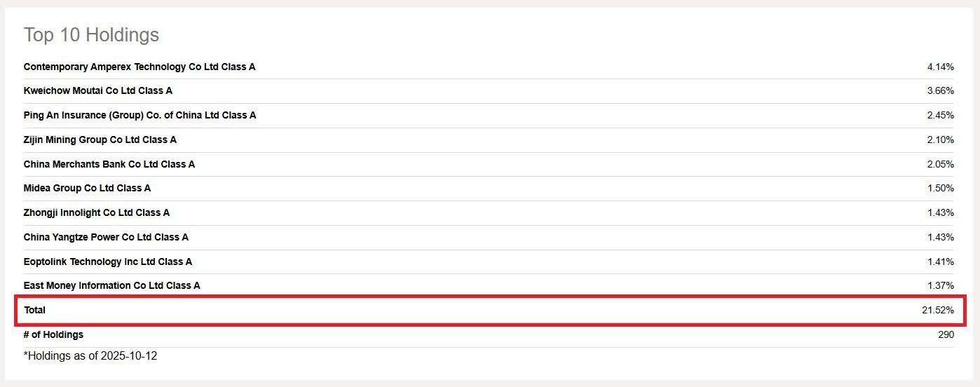Select the 21.52% total percentage value
The width and height of the screenshot is (980, 387).
click(x=938, y=310)
